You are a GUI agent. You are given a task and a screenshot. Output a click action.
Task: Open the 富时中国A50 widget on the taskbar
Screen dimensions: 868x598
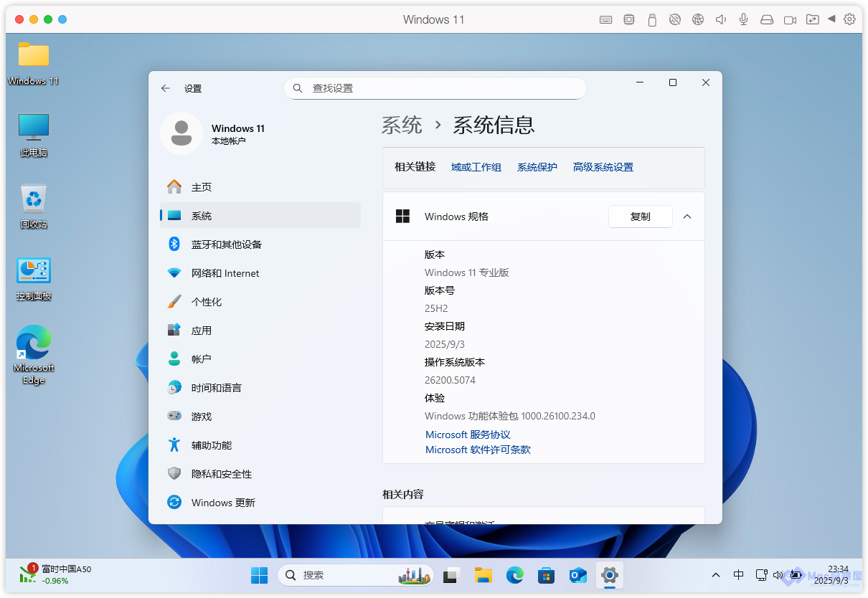[x=55, y=574]
